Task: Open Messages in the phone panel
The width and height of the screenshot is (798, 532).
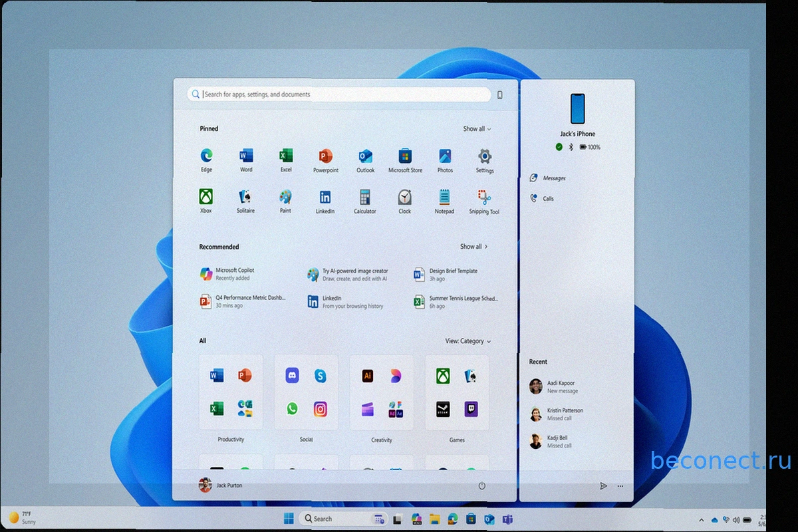Action: coord(548,178)
